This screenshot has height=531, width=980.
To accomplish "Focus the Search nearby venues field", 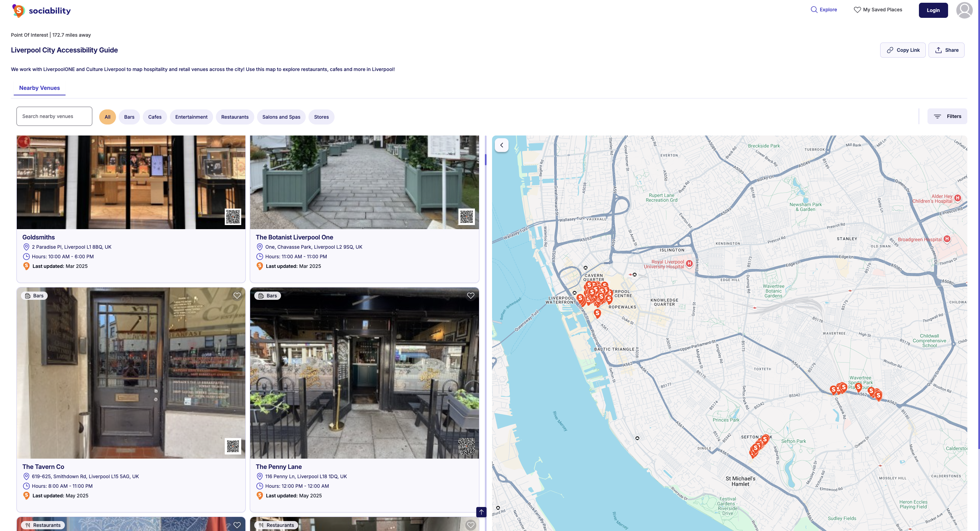I will click(54, 116).
